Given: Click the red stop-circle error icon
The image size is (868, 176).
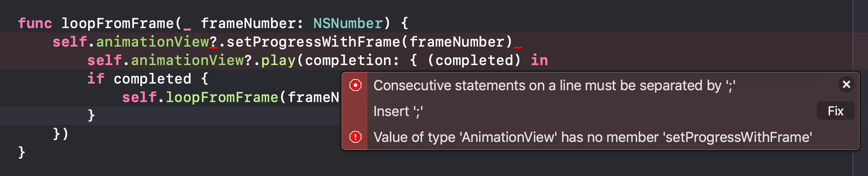Looking at the screenshot, I should [355, 85].
